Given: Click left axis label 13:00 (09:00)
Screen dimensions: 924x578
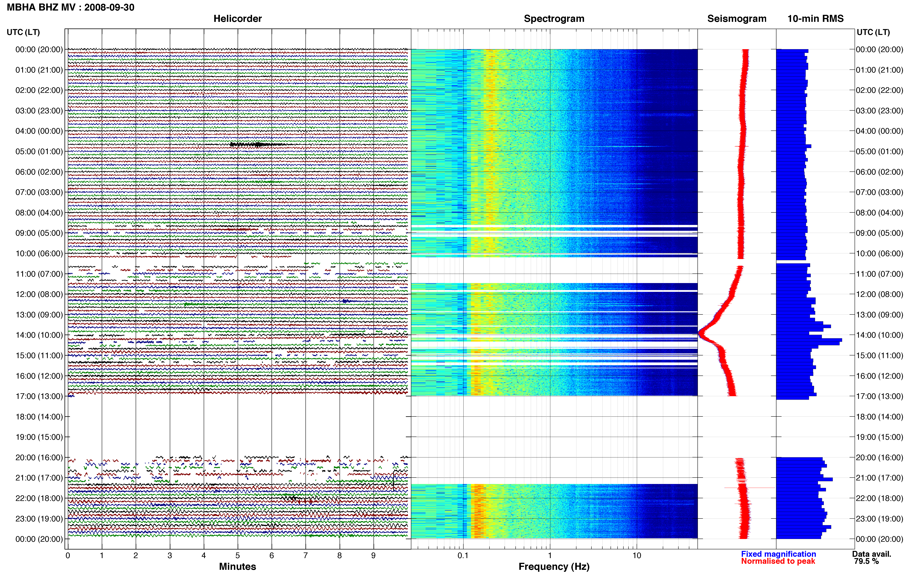Looking at the screenshot, I should (x=39, y=315).
